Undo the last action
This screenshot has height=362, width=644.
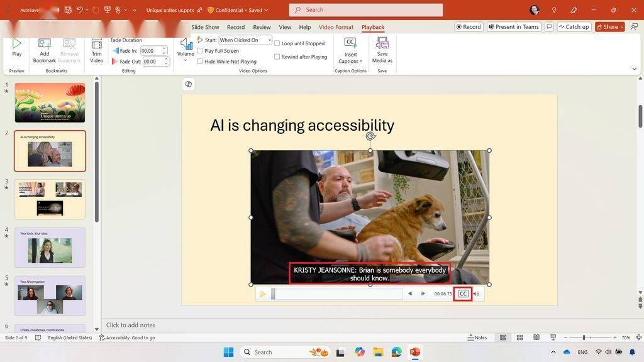pyautogui.click(x=80, y=10)
